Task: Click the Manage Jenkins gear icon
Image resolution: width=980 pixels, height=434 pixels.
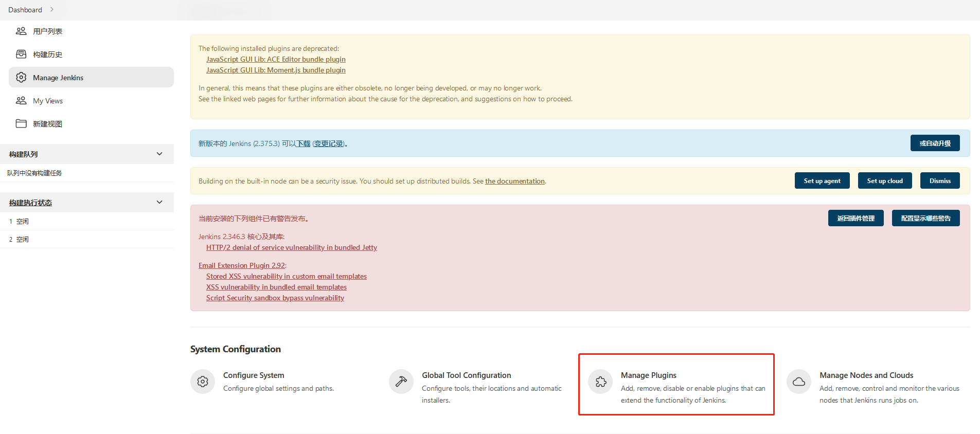Action: click(21, 78)
